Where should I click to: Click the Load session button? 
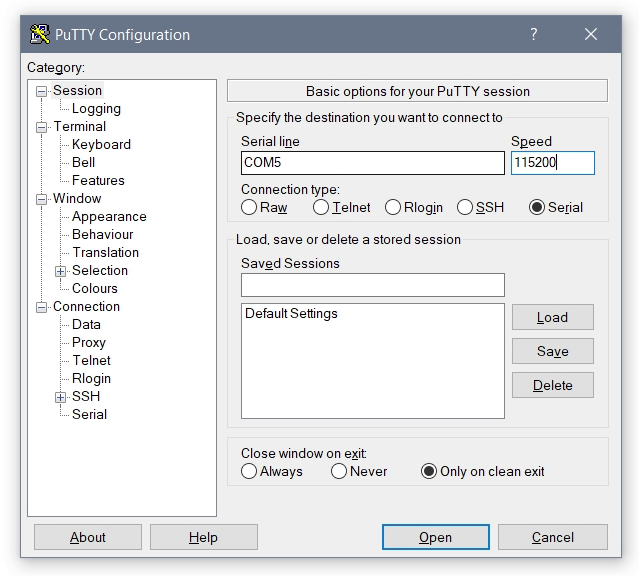(x=552, y=317)
